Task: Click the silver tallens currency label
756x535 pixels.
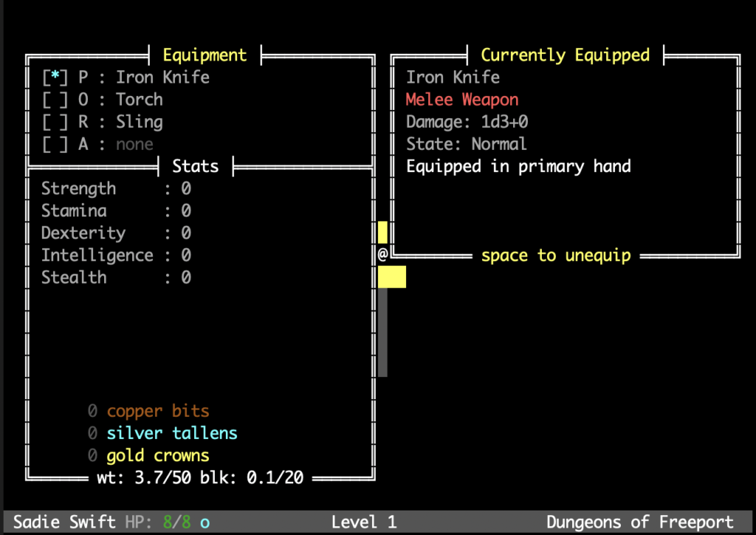Action: (171, 433)
